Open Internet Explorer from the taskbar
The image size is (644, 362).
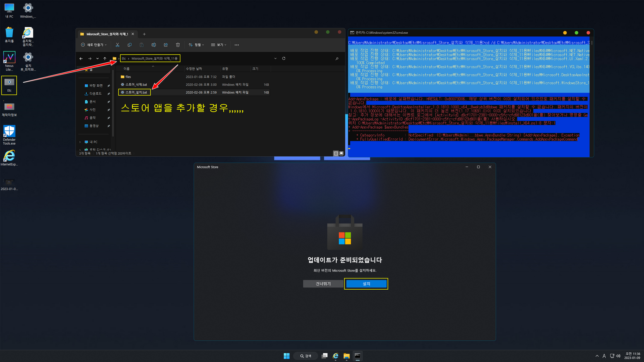point(336,356)
